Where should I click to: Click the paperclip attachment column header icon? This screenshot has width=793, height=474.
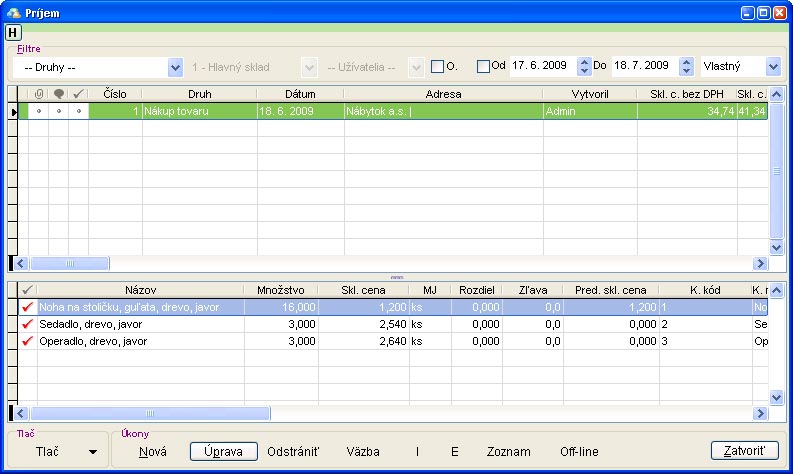tap(39, 94)
